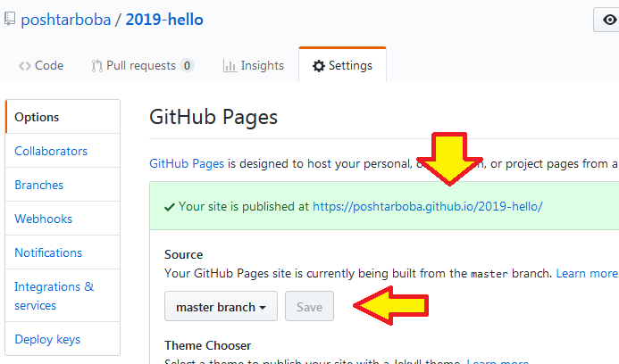Click the repository book icon
This screenshot has height=364, width=619.
click(x=10, y=19)
